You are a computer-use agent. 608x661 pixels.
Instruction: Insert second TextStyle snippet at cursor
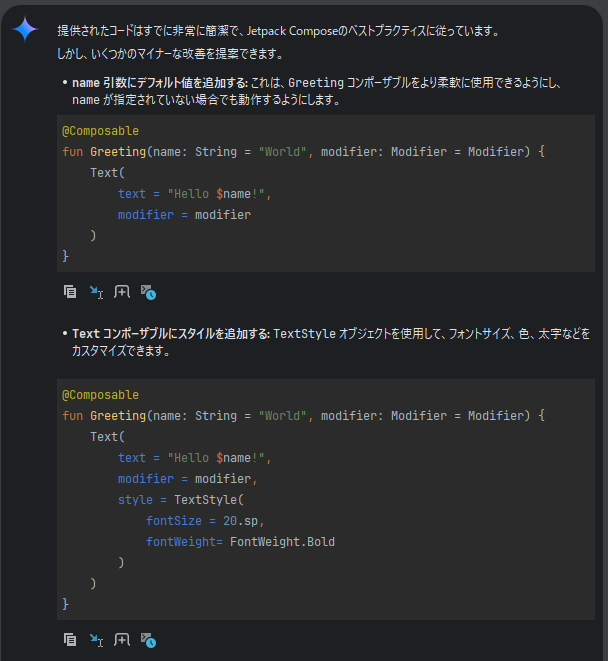coord(96,639)
